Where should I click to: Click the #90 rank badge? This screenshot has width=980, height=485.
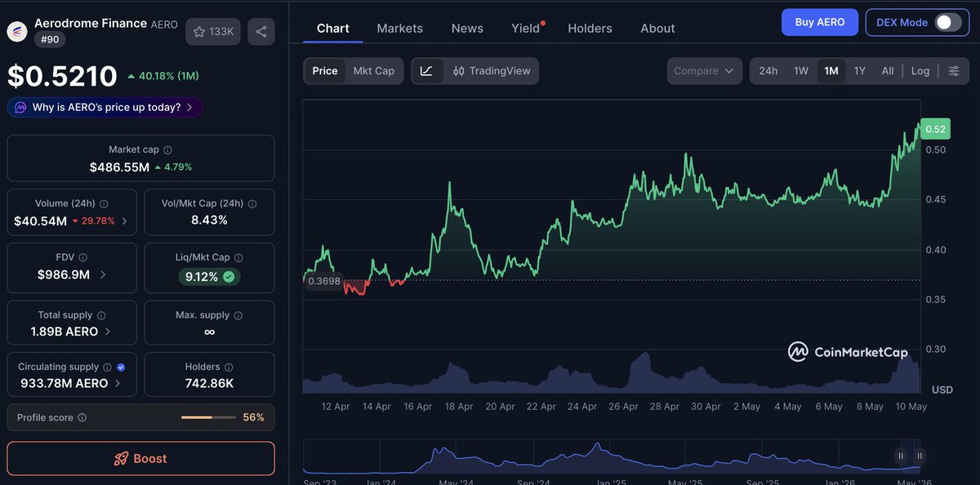click(x=50, y=39)
